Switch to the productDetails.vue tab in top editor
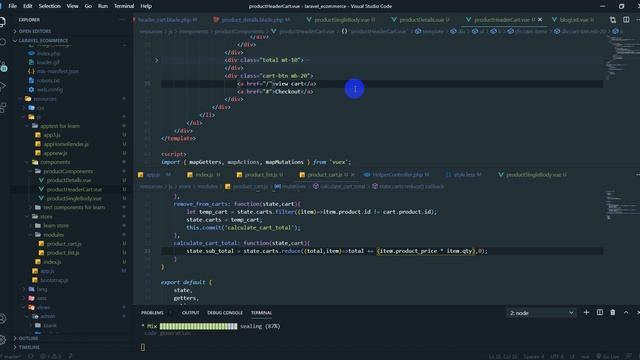Image resolution: width=640 pixels, height=360 pixels. coord(422,20)
